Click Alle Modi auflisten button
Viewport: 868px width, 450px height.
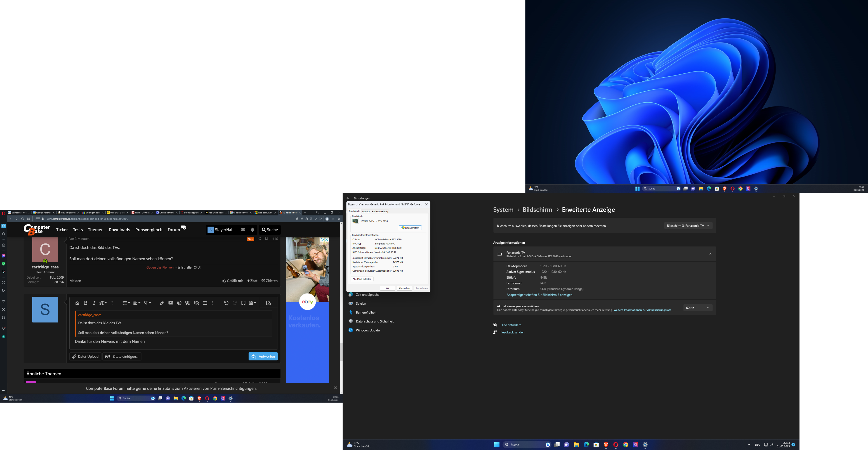click(x=362, y=279)
